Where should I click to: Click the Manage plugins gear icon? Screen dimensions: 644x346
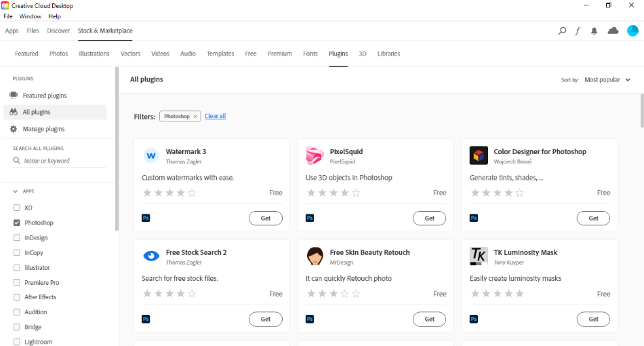tap(14, 129)
